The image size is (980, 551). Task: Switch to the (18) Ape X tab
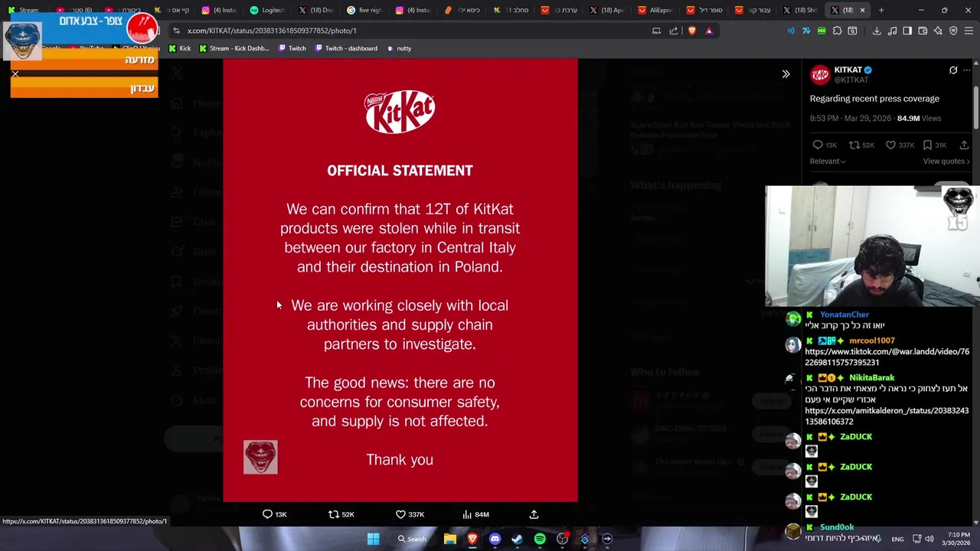(x=606, y=10)
